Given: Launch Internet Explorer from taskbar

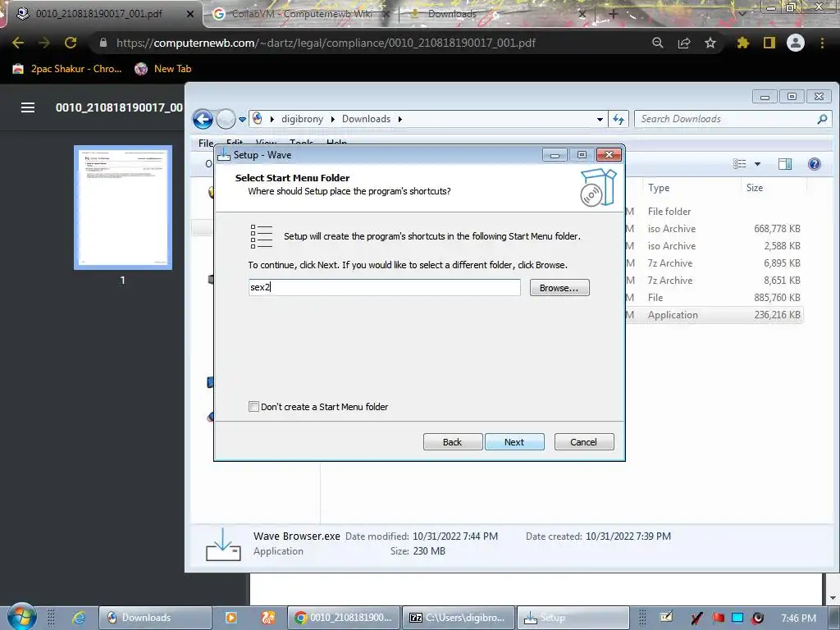Looking at the screenshot, I should 79,618.
